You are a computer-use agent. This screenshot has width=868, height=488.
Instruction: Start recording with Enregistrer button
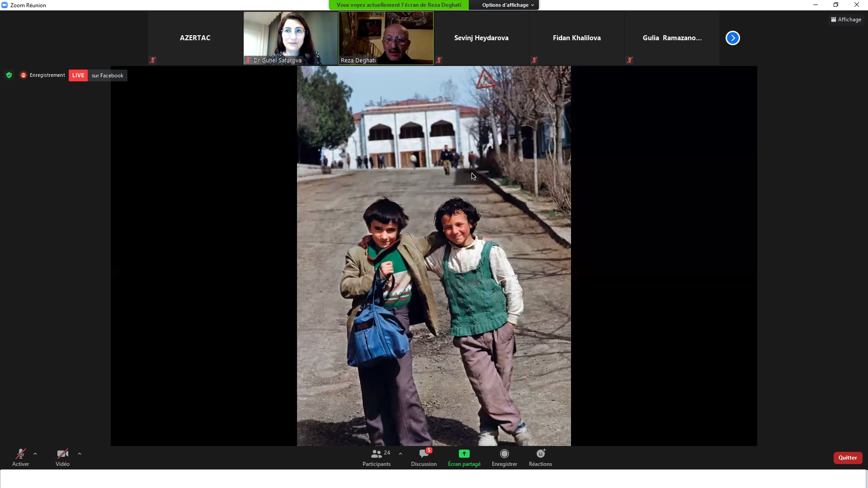pos(505,457)
